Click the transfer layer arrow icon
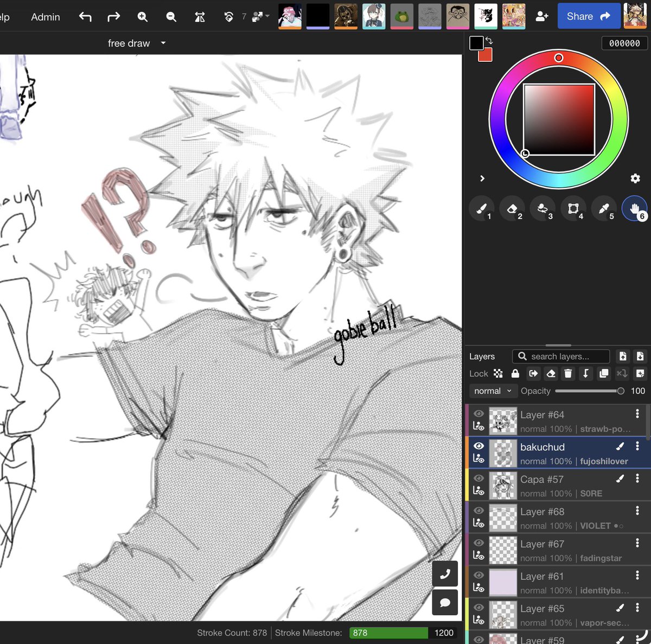 [x=533, y=373]
